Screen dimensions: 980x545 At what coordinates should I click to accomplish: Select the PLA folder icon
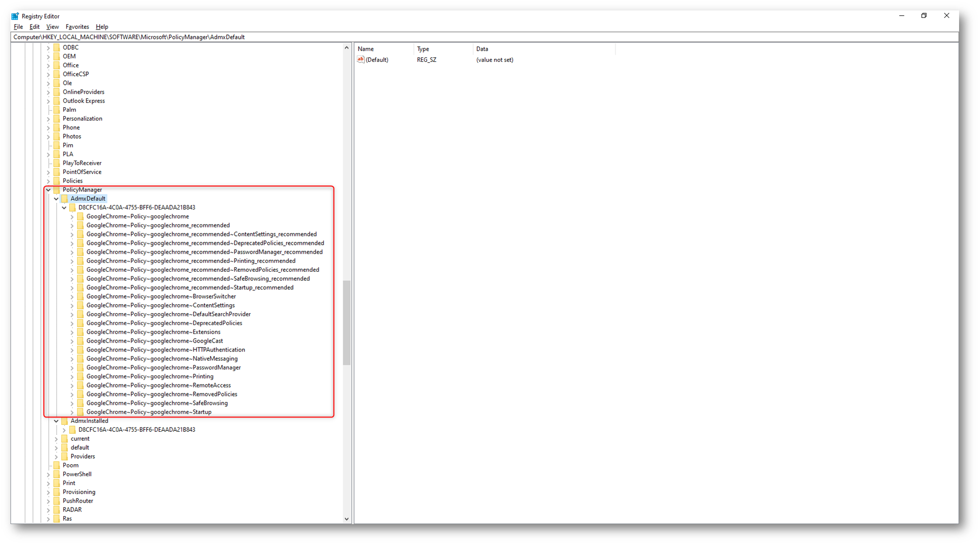[57, 154]
